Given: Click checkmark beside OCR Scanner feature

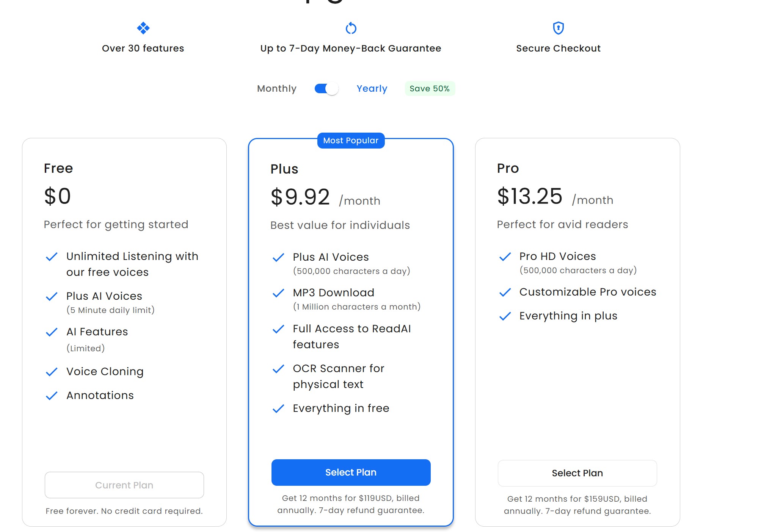Looking at the screenshot, I should (x=278, y=369).
